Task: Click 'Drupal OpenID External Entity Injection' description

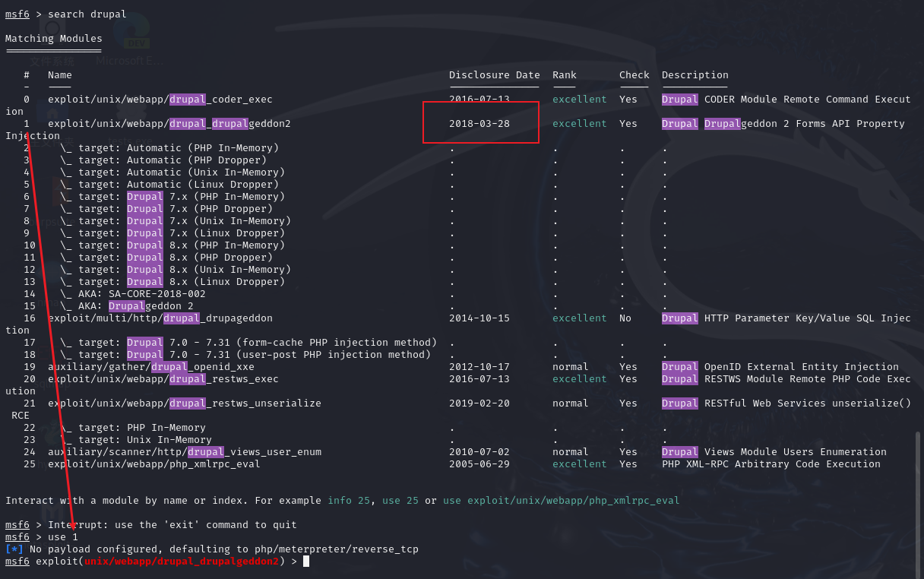Action: 780,367
